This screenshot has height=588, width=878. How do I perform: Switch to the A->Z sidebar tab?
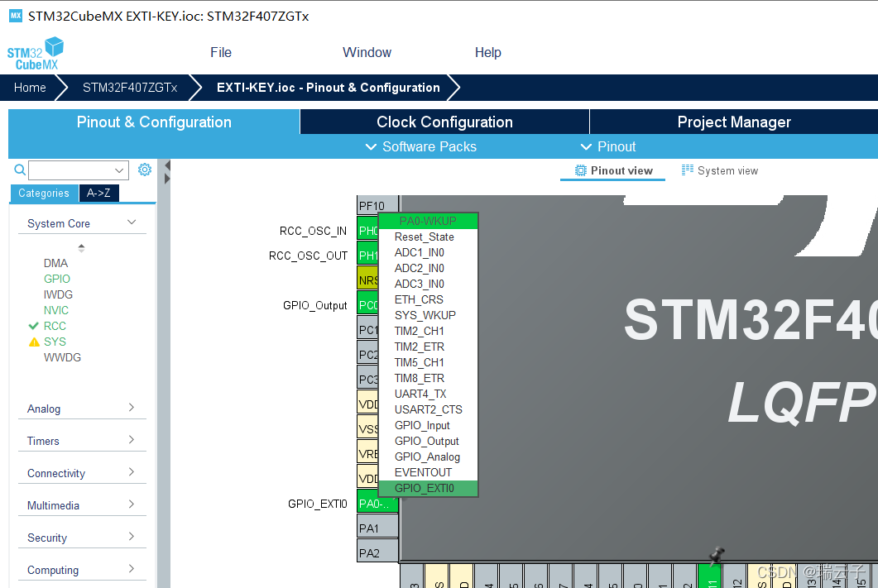pyautogui.click(x=98, y=193)
